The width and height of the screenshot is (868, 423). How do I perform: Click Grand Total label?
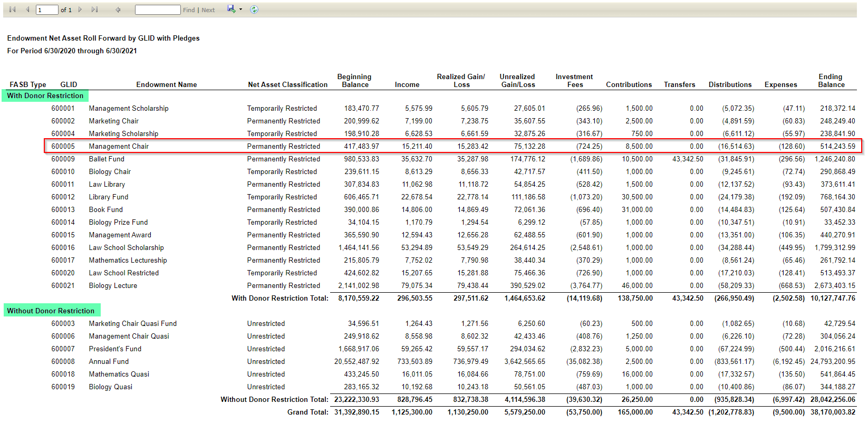coord(308,412)
